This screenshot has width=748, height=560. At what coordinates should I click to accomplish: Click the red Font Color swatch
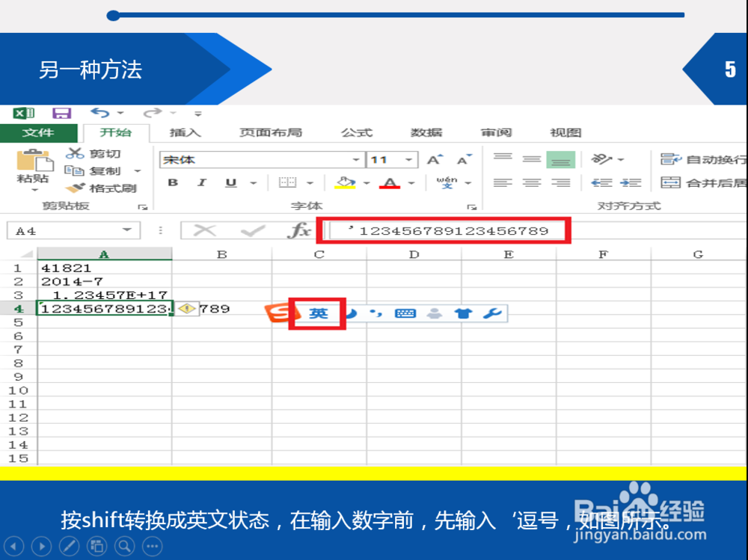(390, 182)
